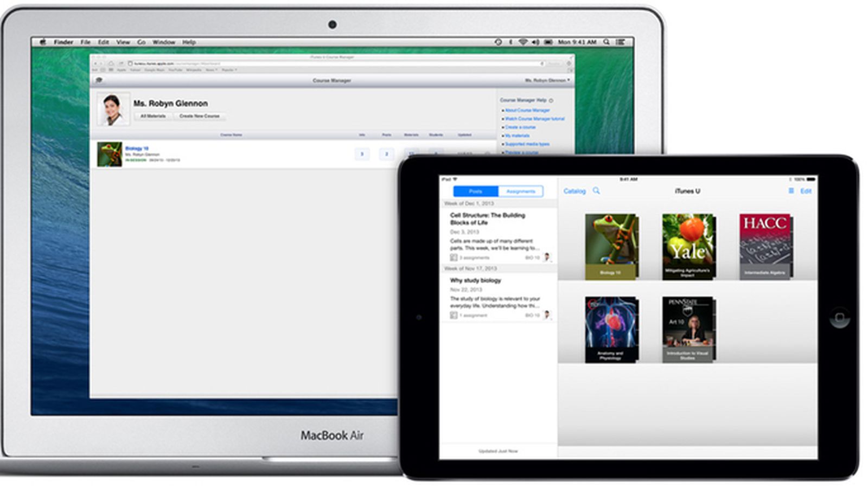Open the Window menu
Image resolution: width=868 pixels, height=488 pixels.
coord(163,42)
